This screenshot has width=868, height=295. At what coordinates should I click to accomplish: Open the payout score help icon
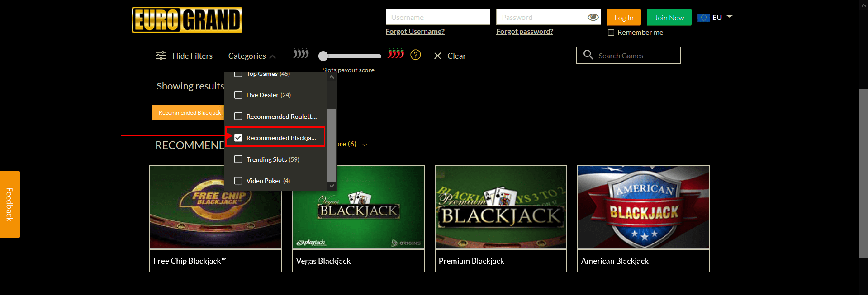pos(416,55)
